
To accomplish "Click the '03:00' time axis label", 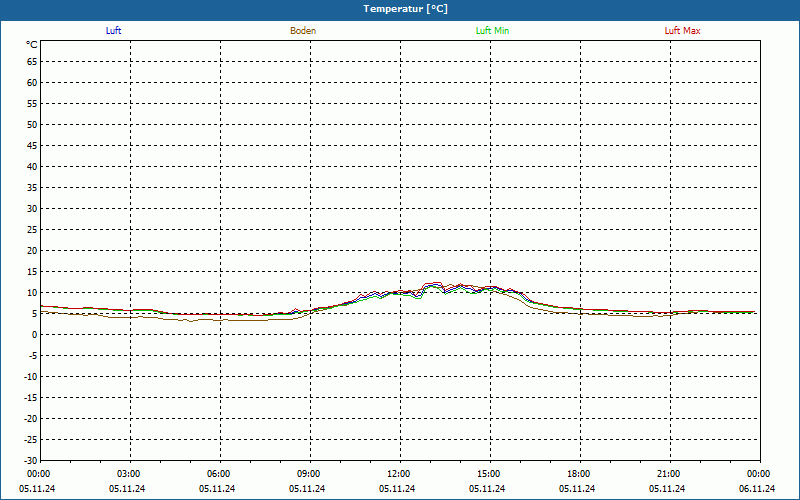I will click(129, 474).
